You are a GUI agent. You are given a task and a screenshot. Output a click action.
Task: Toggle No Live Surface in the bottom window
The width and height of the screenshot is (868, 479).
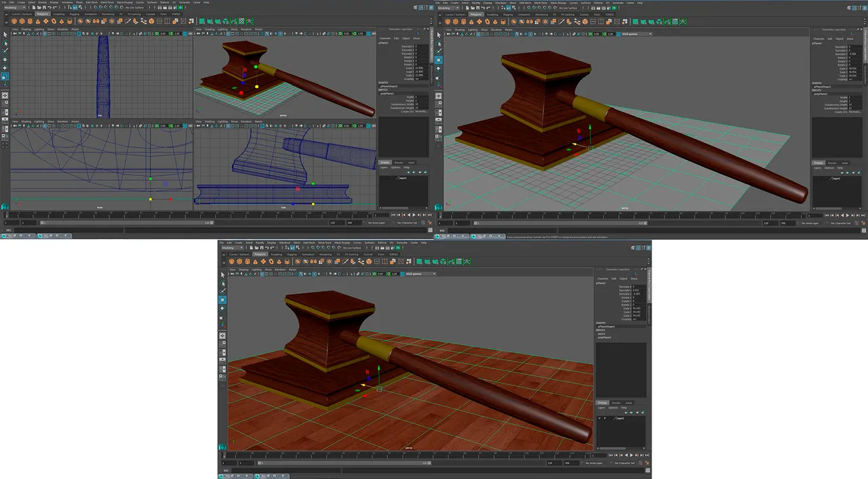352,248
